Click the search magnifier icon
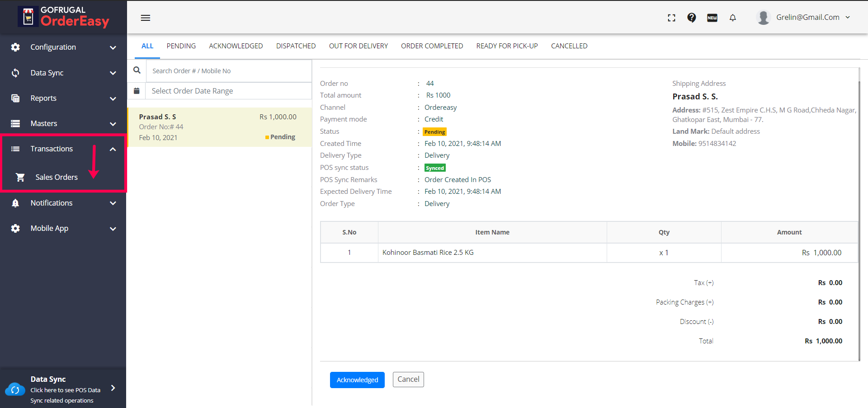The width and height of the screenshot is (868, 408). [x=137, y=70]
